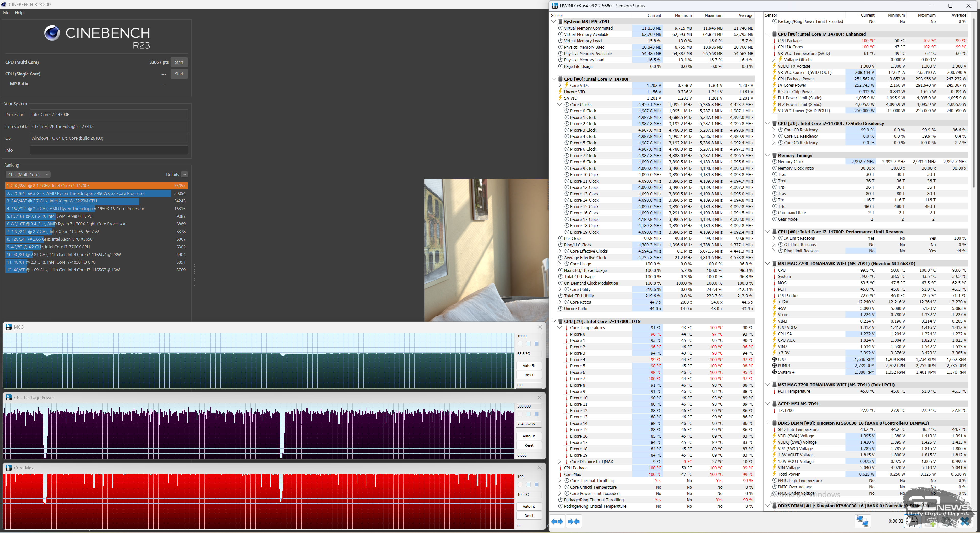Image resolution: width=980 pixels, height=533 pixels.
Task: Click Reset in the MOS graph
Action: (x=529, y=375)
